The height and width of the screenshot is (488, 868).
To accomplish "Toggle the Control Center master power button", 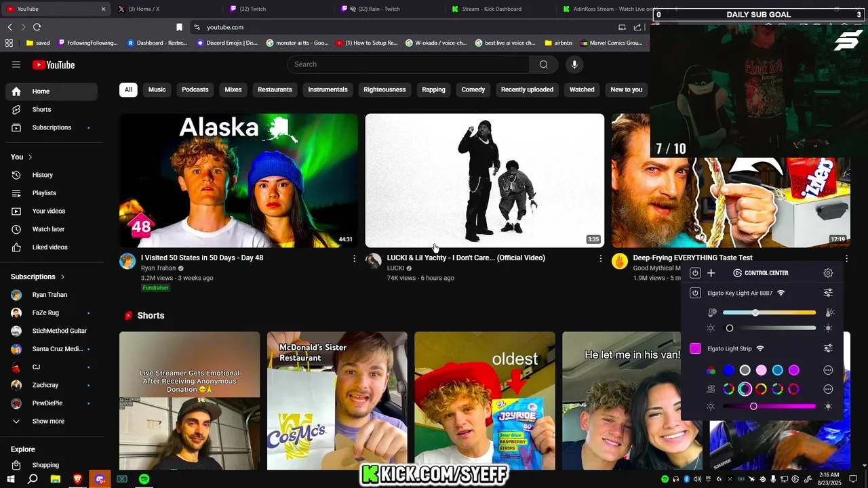I will [x=695, y=273].
